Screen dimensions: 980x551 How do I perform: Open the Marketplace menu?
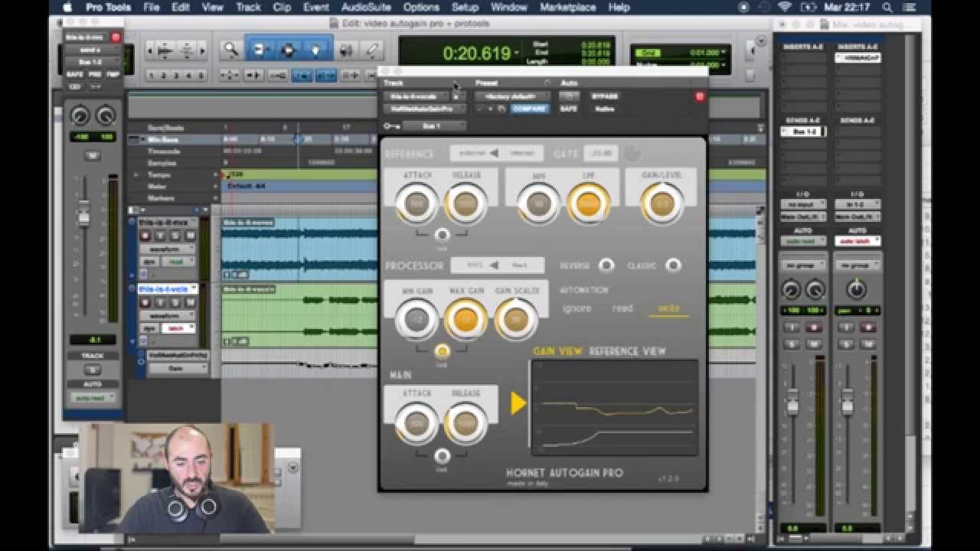[x=568, y=7]
